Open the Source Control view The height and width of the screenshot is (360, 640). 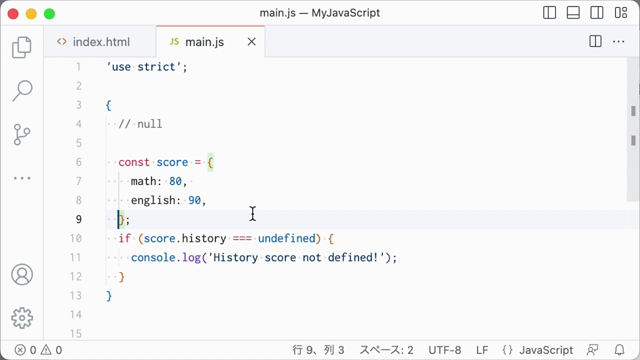point(22,134)
